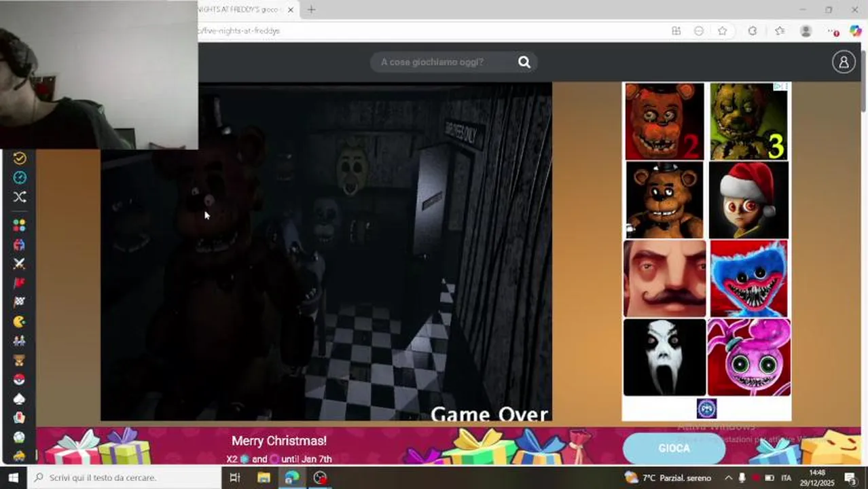Image resolution: width=868 pixels, height=489 pixels.
Task: Click the recording app icon on taskbar
Action: 320,477
